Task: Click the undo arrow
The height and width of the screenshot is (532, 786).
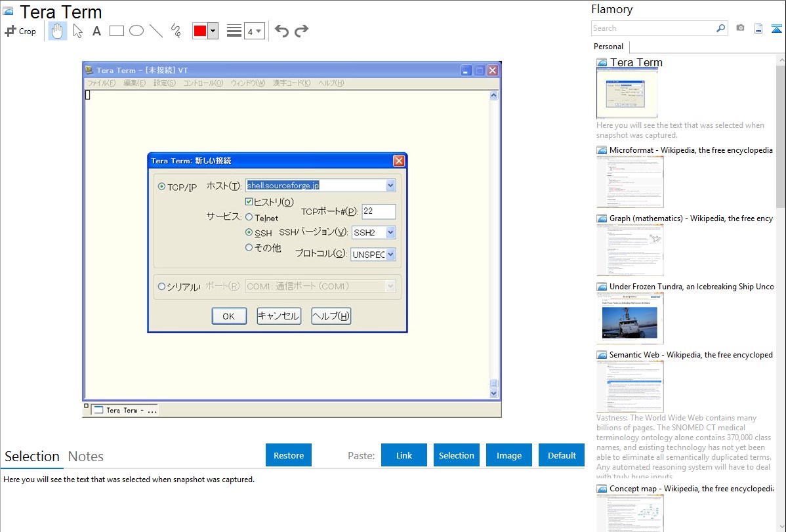Action: [281, 31]
